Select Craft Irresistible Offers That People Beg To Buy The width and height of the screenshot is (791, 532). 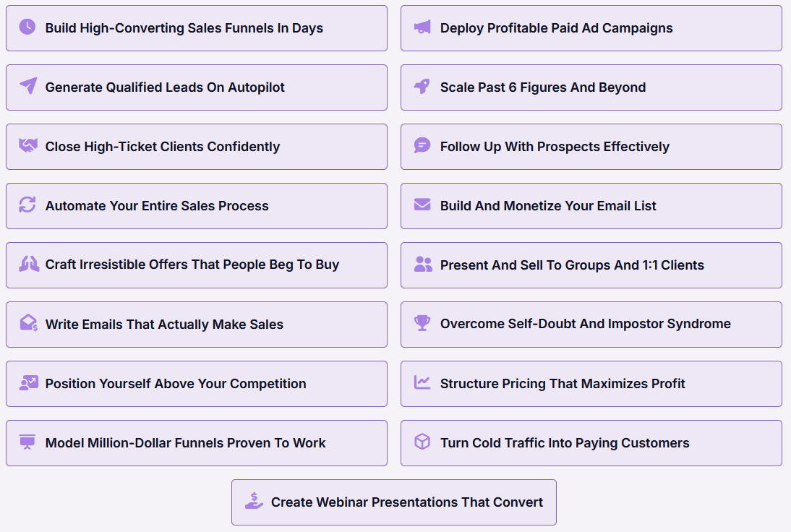point(192,265)
